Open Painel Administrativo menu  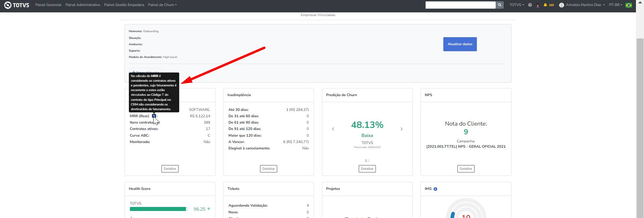click(83, 5)
